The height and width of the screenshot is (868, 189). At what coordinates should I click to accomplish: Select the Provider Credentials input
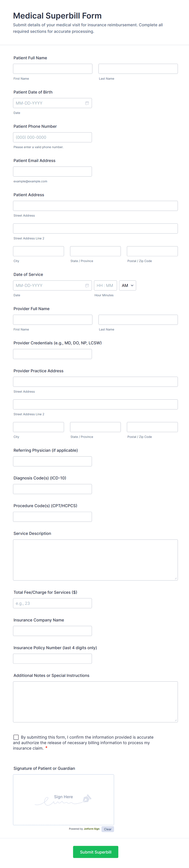tap(52, 354)
